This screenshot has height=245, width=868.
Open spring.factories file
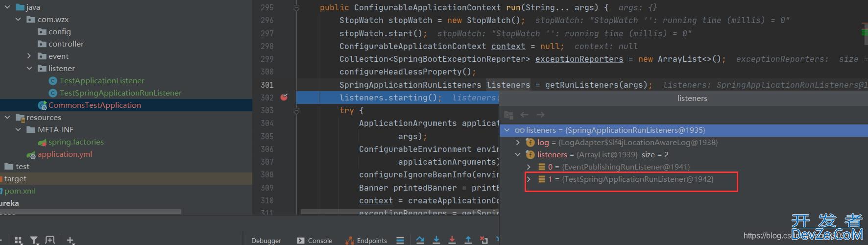click(x=76, y=142)
